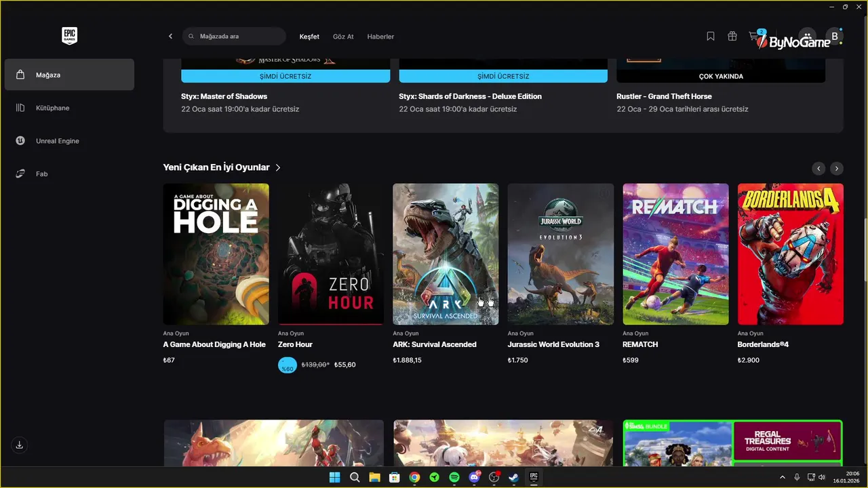
Task: Open Rustler - Grand Theft Horse link
Action: [664, 96]
